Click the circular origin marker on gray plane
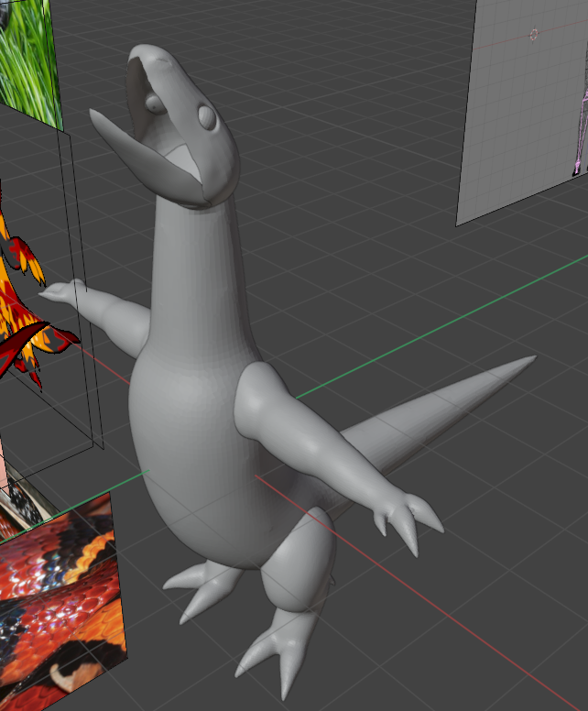The width and height of the screenshot is (588, 711). tap(534, 35)
